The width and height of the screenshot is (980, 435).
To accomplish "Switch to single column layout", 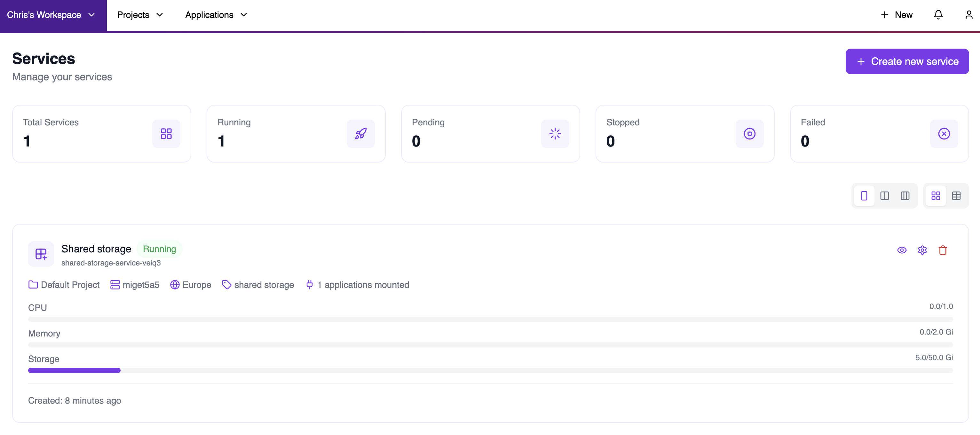I will tap(864, 196).
